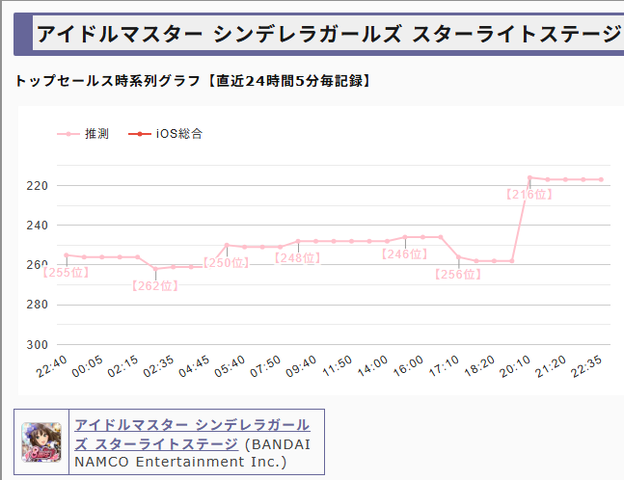Viewport: 624px width, 480px height.
Task: Click the 22:40 x-axis label
Action: tap(51, 366)
